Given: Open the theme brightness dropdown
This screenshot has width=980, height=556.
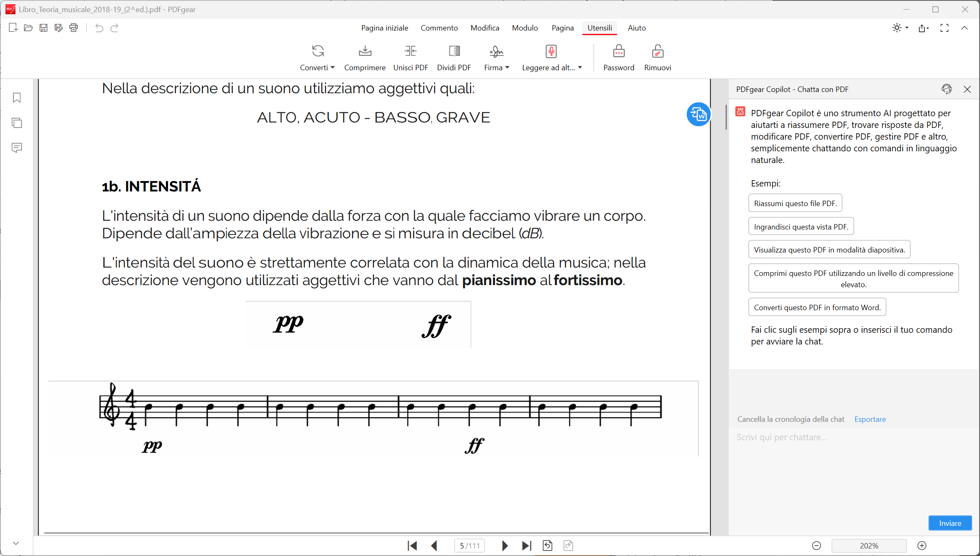Looking at the screenshot, I should pyautogui.click(x=900, y=28).
